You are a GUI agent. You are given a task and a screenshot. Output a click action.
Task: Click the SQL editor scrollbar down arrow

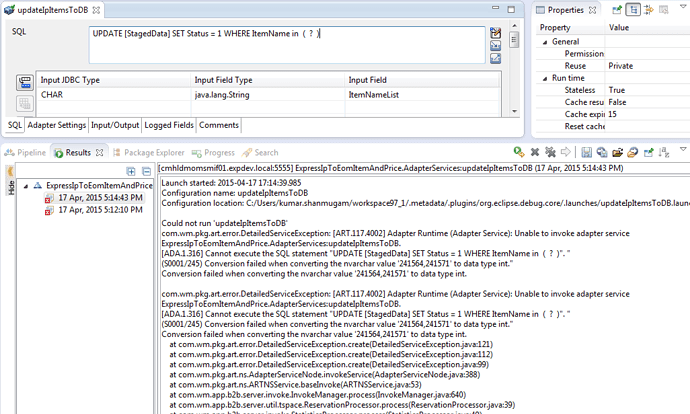[x=514, y=112]
